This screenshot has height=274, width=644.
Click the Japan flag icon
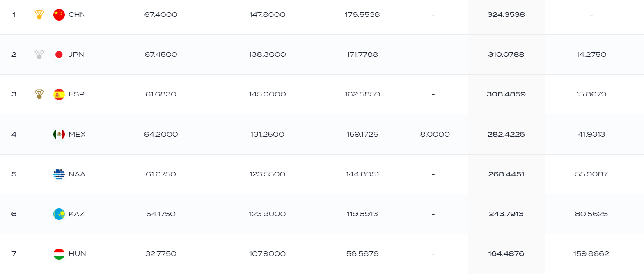tap(59, 55)
